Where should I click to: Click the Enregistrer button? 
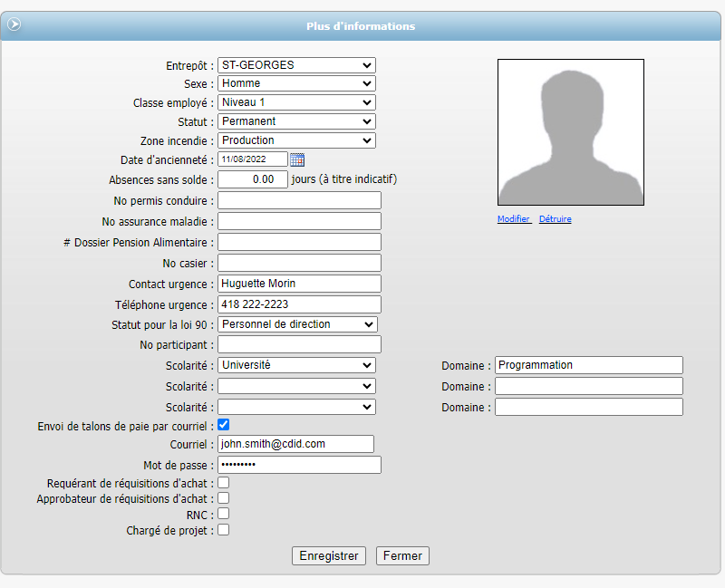click(x=329, y=555)
